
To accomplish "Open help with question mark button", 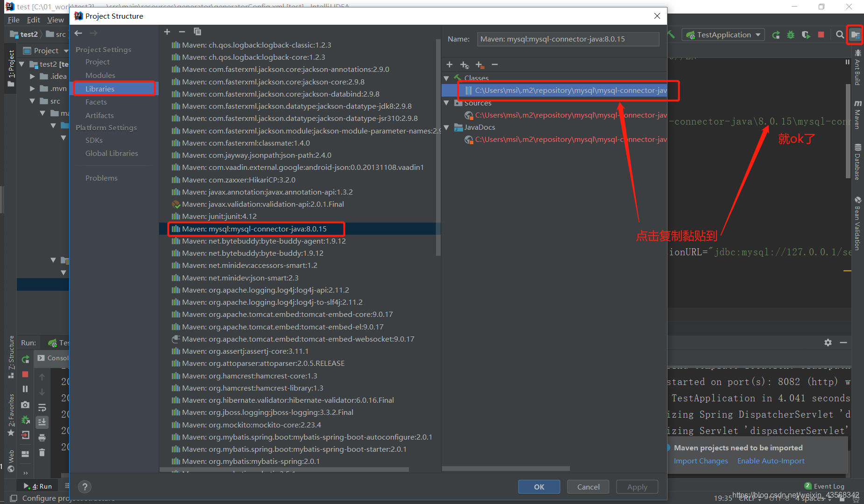I will pos(84,487).
